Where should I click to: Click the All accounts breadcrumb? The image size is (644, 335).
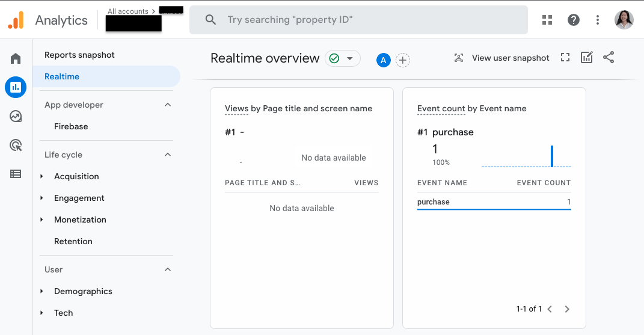coord(127,11)
